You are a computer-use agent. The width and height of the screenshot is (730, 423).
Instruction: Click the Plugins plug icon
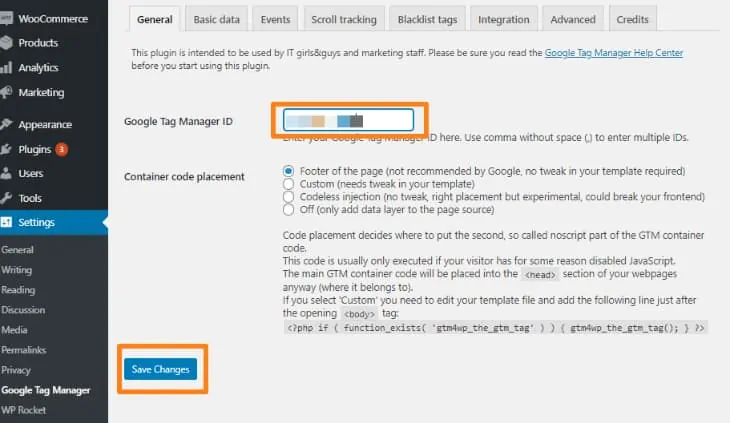pos(7,150)
